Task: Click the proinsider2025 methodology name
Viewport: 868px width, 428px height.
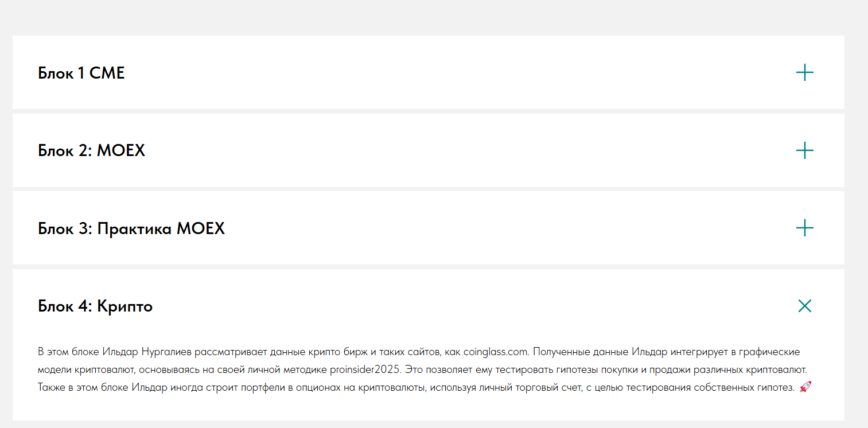Action: 365,369
